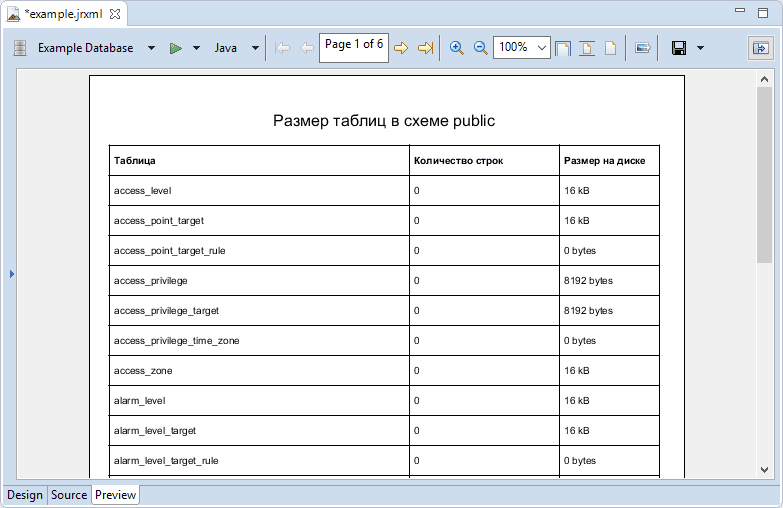
Task: Select Actual size page icon
Action: 610,48
